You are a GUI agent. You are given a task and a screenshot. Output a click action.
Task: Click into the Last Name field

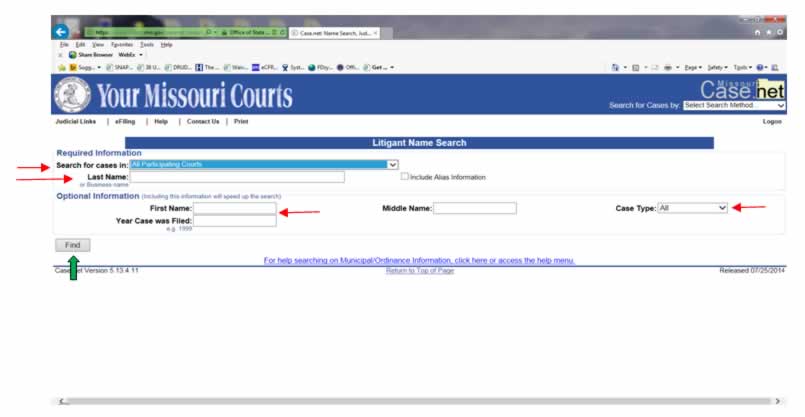pyautogui.click(x=237, y=177)
